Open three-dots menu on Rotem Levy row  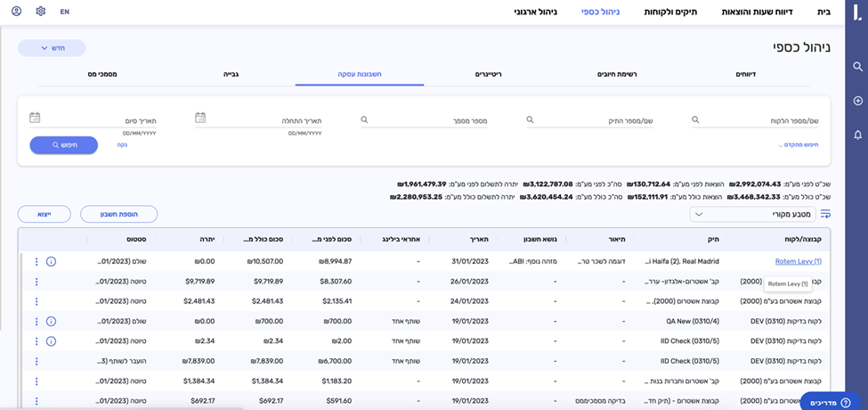click(x=37, y=262)
